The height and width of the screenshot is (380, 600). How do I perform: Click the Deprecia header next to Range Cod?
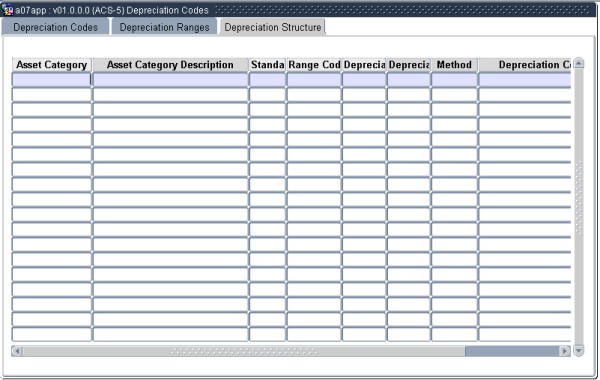pyautogui.click(x=364, y=65)
